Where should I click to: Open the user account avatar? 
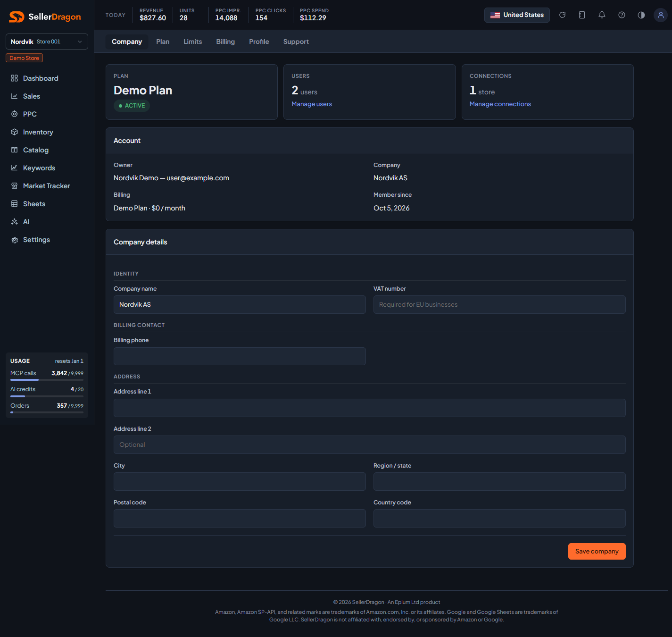pyautogui.click(x=661, y=15)
